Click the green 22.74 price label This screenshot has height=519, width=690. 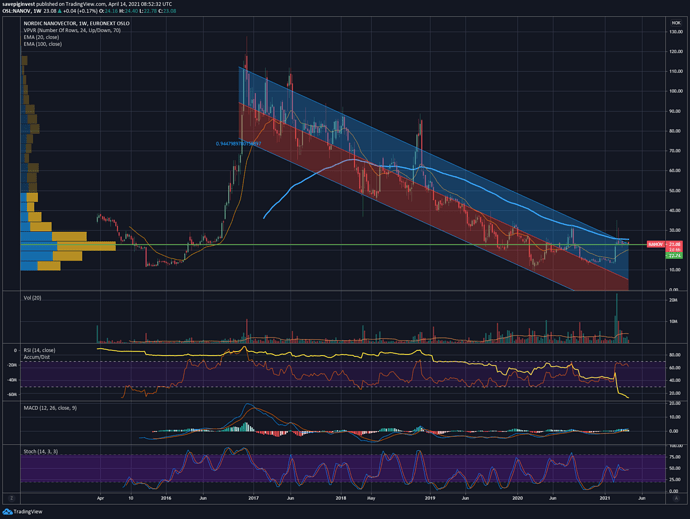(675, 255)
